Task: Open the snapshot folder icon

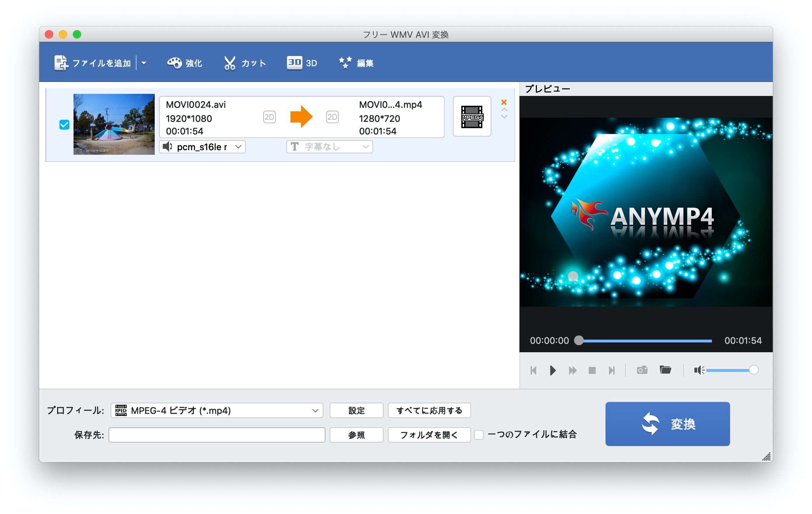Action: pyautogui.click(x=665, y=370)
